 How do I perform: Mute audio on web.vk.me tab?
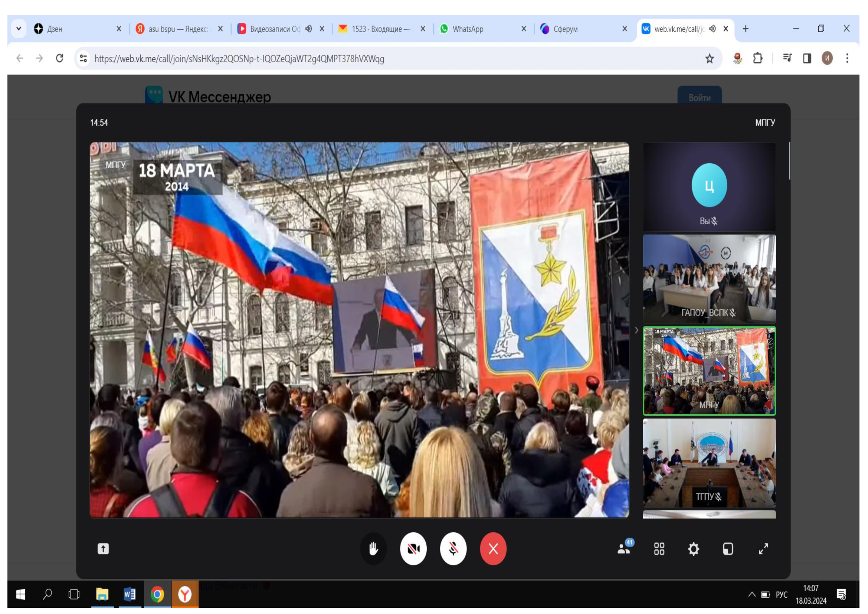tap(712, 29)
